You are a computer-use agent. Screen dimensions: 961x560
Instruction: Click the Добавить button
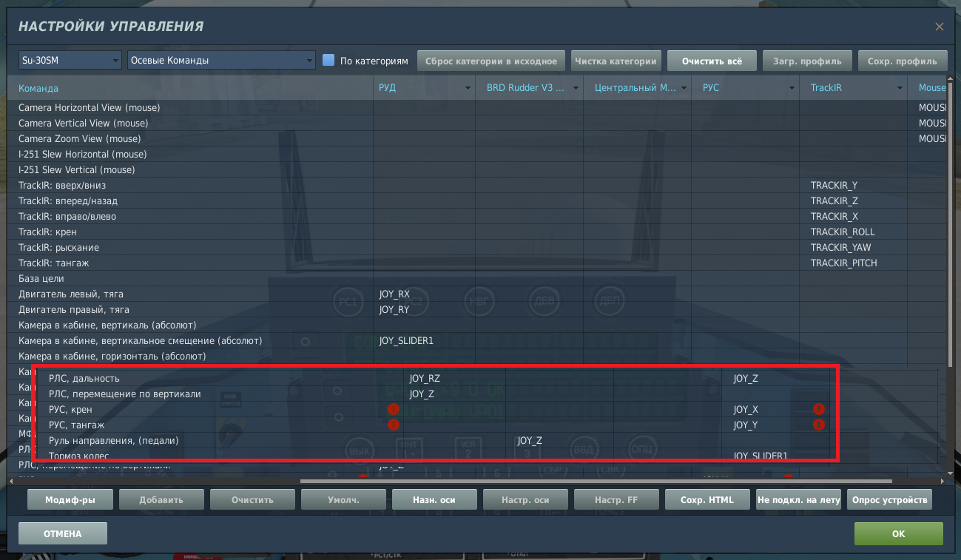coord(161,500)
